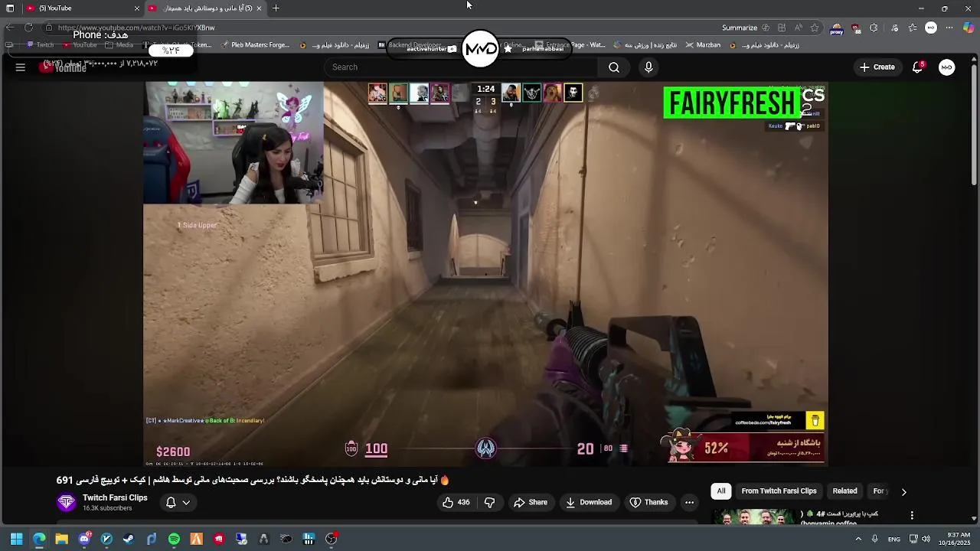Open options menu for suggested video
Image resolution: width=980 pixels, height=551 pixels.
[912, 516]
